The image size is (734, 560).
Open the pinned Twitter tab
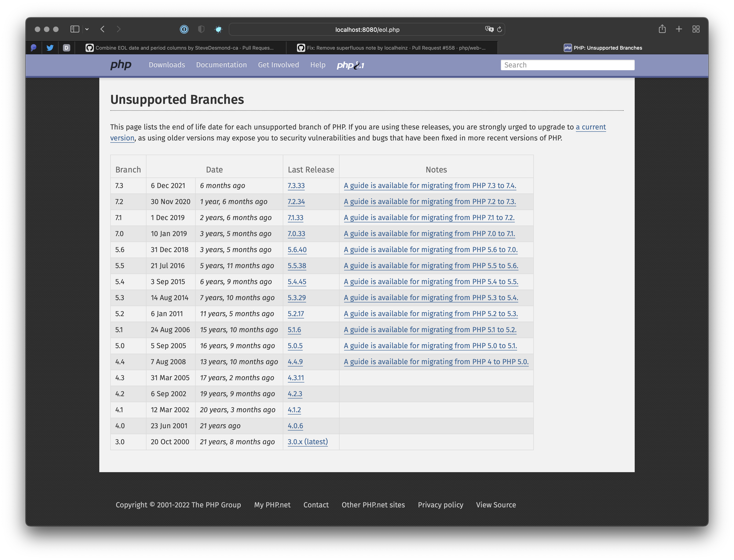click(x=50, y=48)
